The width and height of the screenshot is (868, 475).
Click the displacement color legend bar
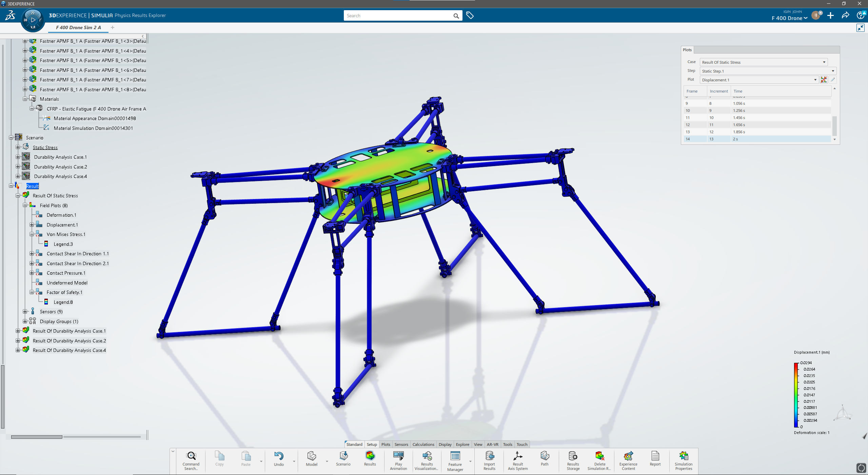796,395
